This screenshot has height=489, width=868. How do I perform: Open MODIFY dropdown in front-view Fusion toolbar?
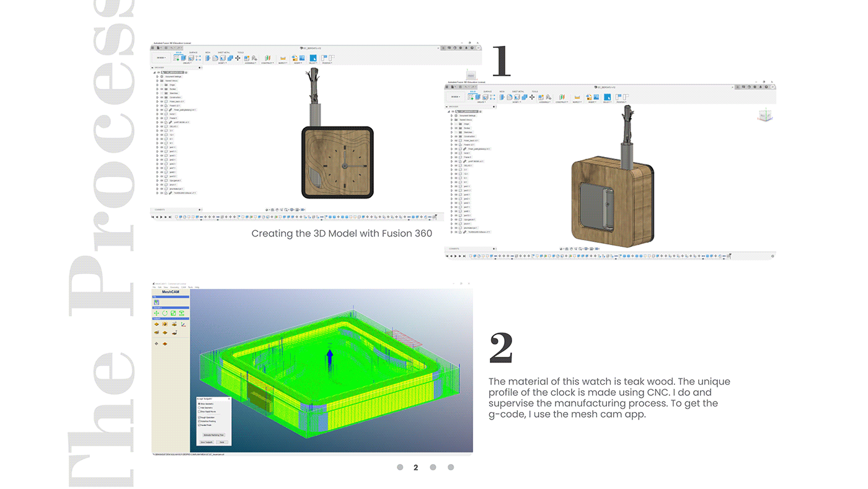221,63
